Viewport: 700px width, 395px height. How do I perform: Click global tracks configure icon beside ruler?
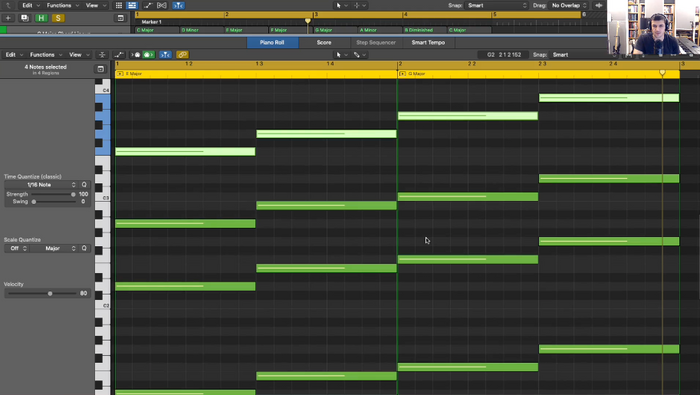(121, 18)
